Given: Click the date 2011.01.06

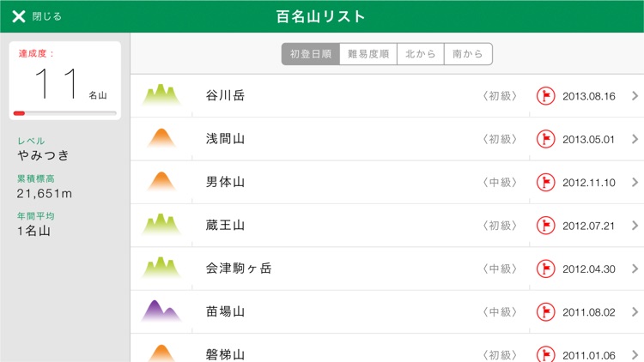Looking at the screenshot, I should point(588,355).
